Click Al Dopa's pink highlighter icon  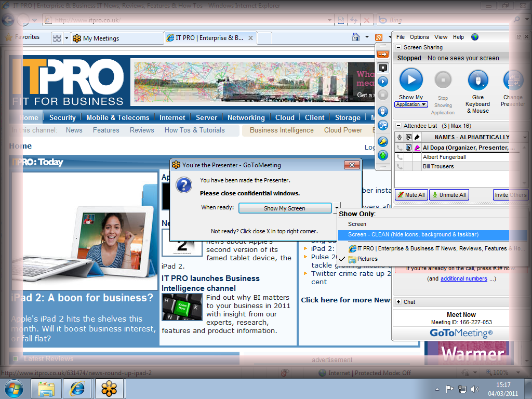(x=417, y=148)
